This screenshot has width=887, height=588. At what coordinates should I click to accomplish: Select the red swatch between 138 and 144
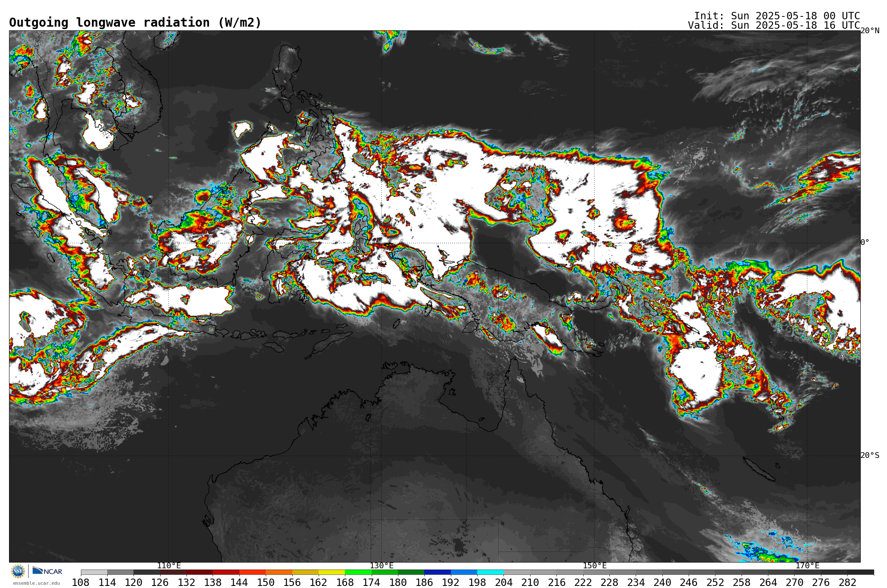point(226,572)
